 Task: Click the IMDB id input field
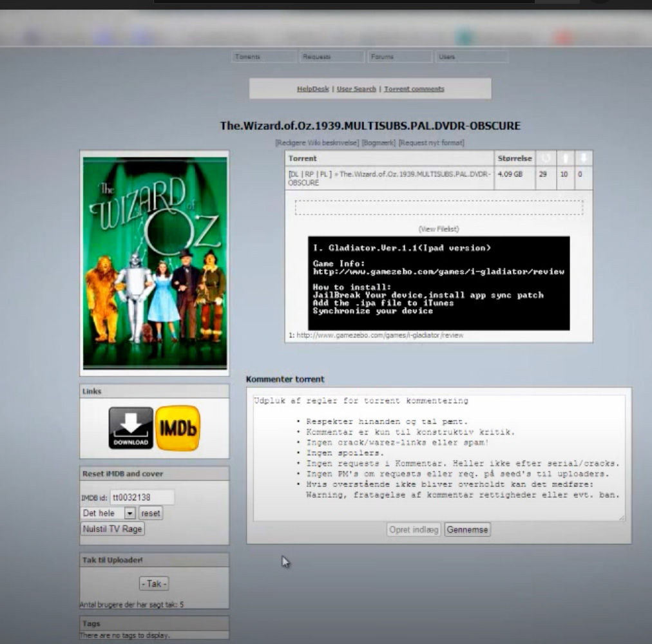click(142, 497)
